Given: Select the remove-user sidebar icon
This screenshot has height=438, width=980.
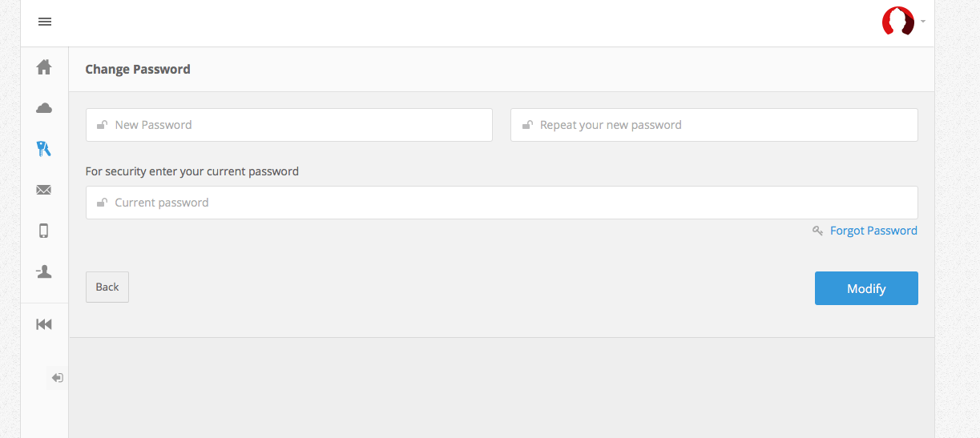Looking at the screenshot, I should 44,272.
